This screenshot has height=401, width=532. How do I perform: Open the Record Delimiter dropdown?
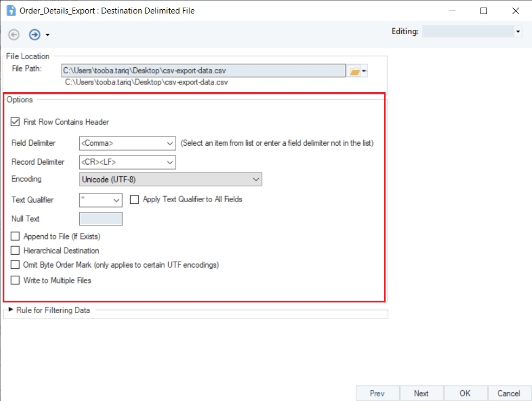coord(170,162)
